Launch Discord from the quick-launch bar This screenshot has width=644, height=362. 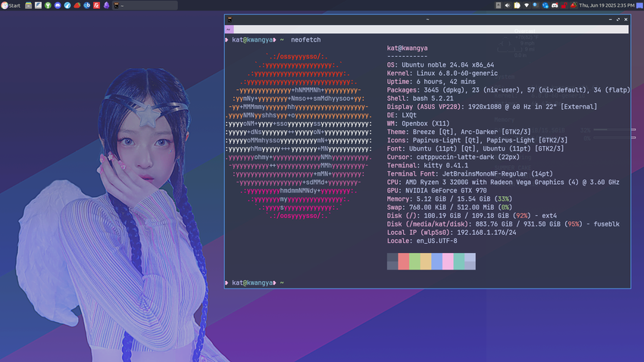[58, 5]
